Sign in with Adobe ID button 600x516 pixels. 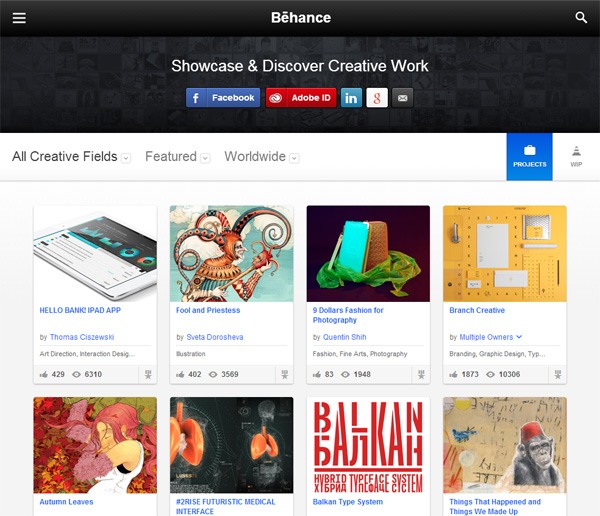point(301,98)
